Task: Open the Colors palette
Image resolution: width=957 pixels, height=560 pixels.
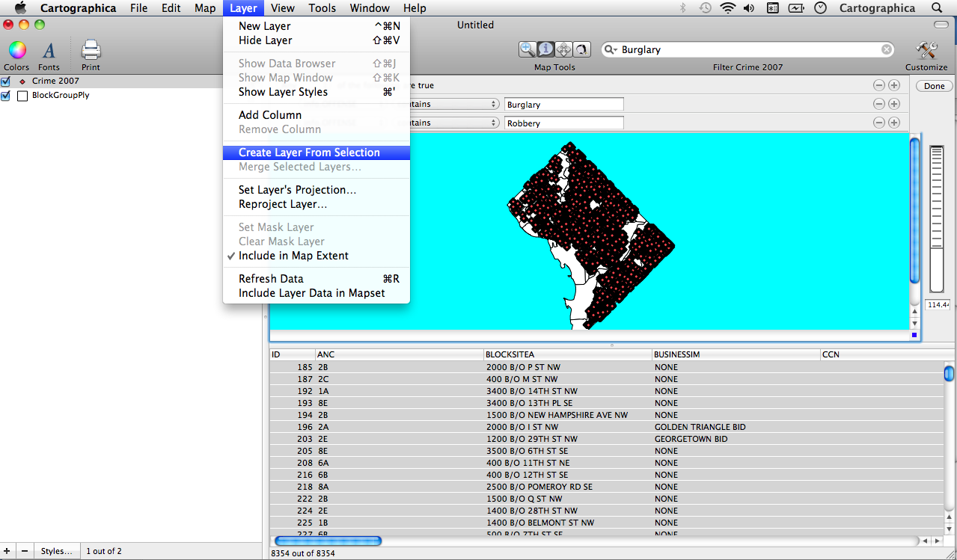Action: click(16, 51)
